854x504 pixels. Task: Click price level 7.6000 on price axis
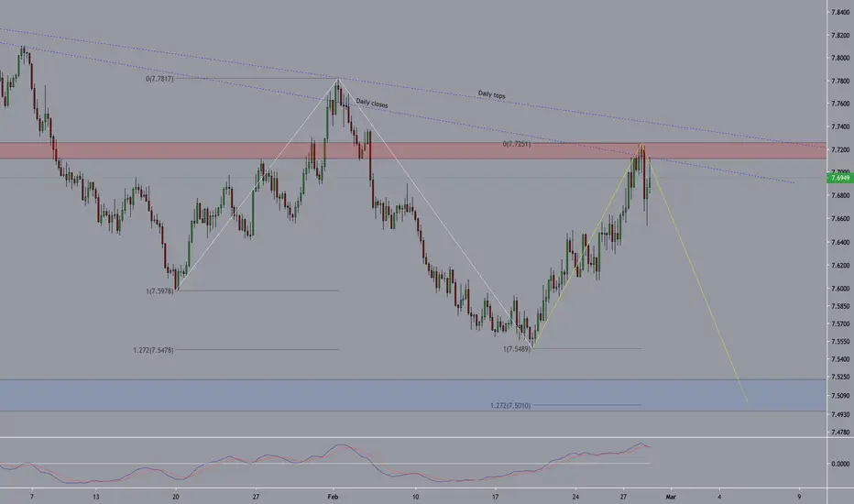(x=840, y=289)
